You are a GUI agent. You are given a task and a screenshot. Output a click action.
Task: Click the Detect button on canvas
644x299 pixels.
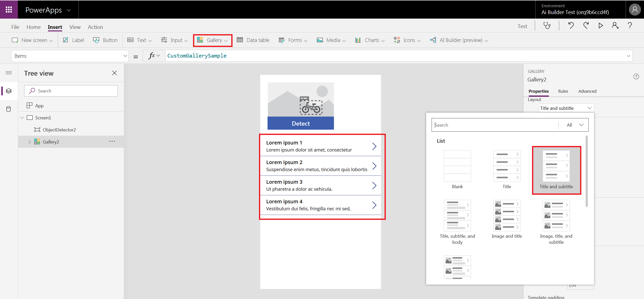click(x=300, y=123)
